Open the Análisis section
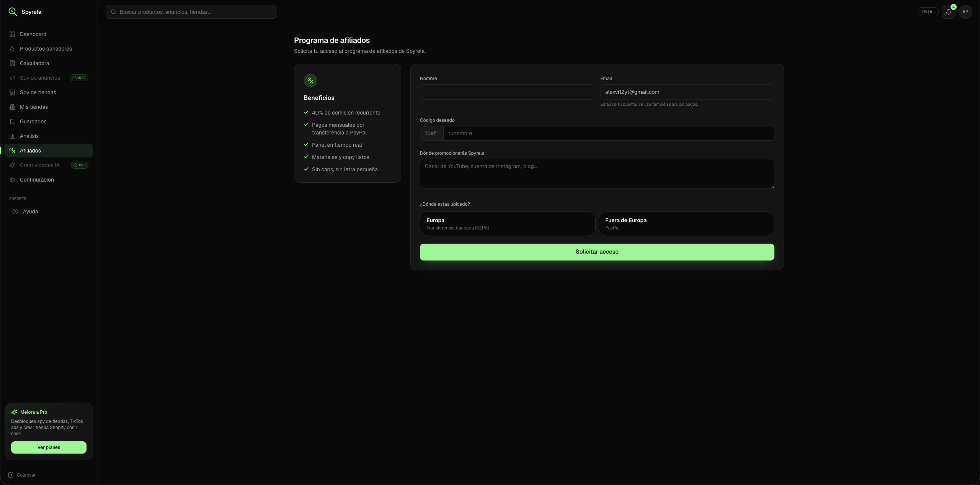This screenshot has width=980, height=485. pos(49,136)
